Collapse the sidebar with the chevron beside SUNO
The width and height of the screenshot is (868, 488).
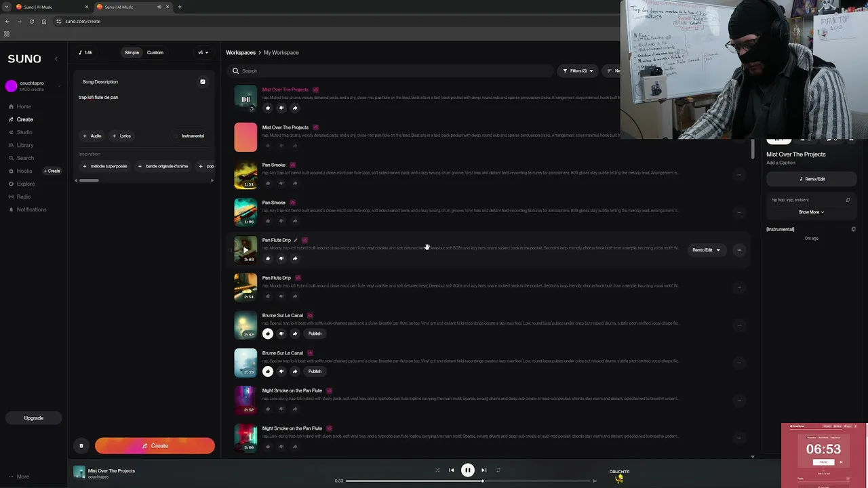click(x=56, y=59)
